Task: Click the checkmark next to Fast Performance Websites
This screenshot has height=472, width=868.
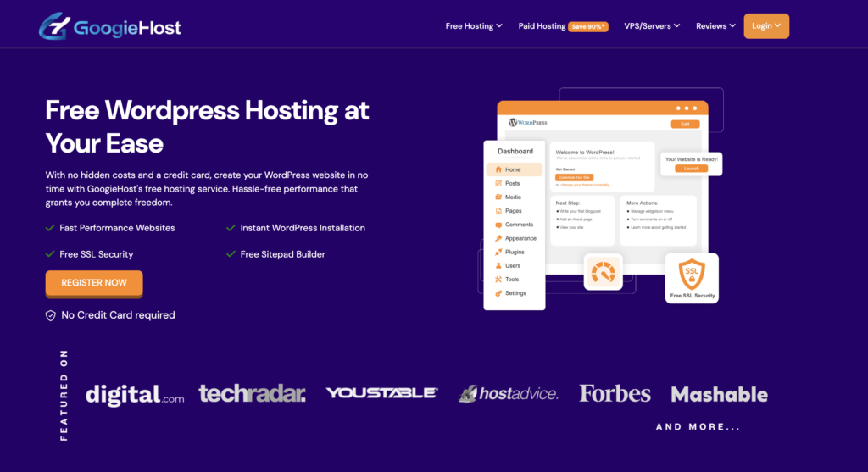Action: [x=50, y=228]
